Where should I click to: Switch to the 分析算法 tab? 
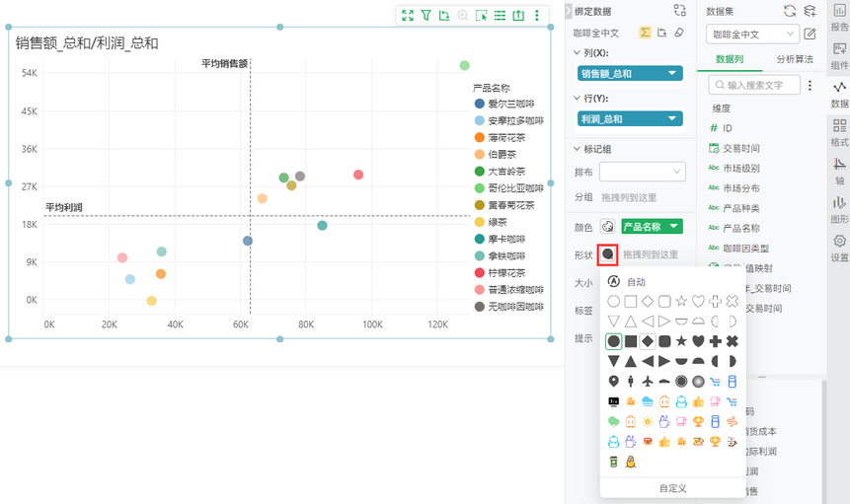click(x=795, y=59)
